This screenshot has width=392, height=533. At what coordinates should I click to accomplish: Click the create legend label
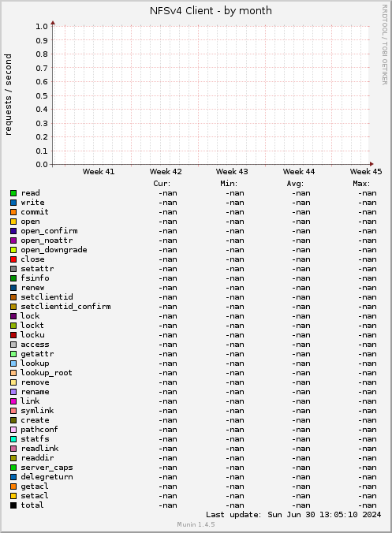click(35, 420)
